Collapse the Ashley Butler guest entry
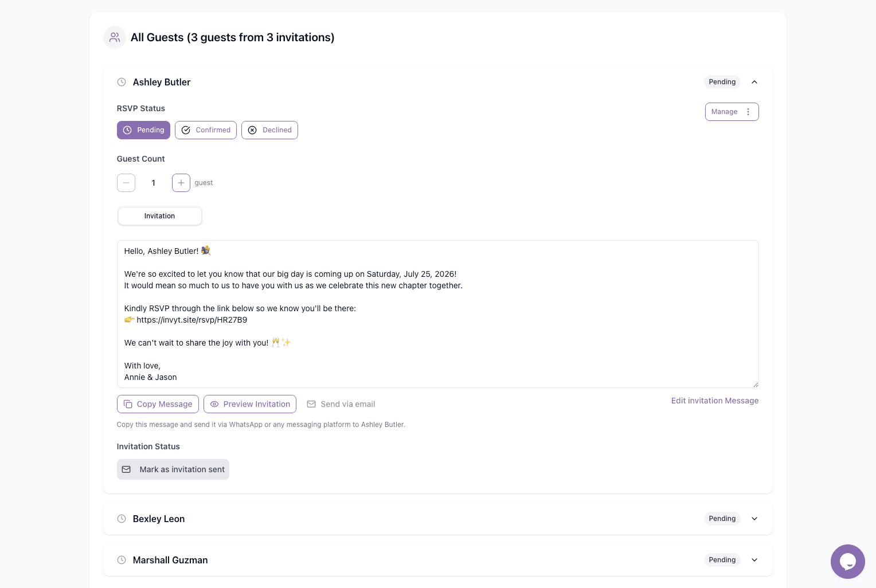This screenshot has height=588, width=876. point(754,82)
